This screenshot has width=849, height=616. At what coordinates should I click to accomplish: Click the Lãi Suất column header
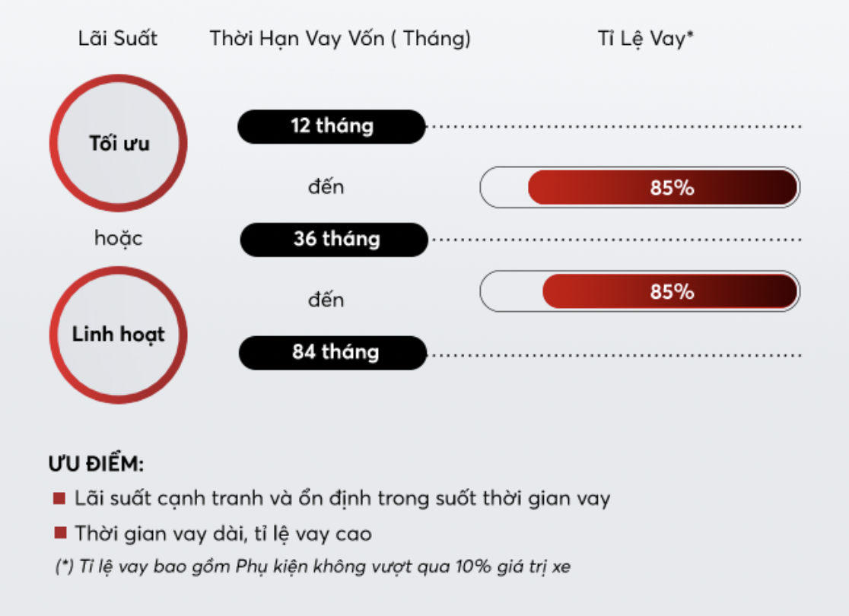118,40
